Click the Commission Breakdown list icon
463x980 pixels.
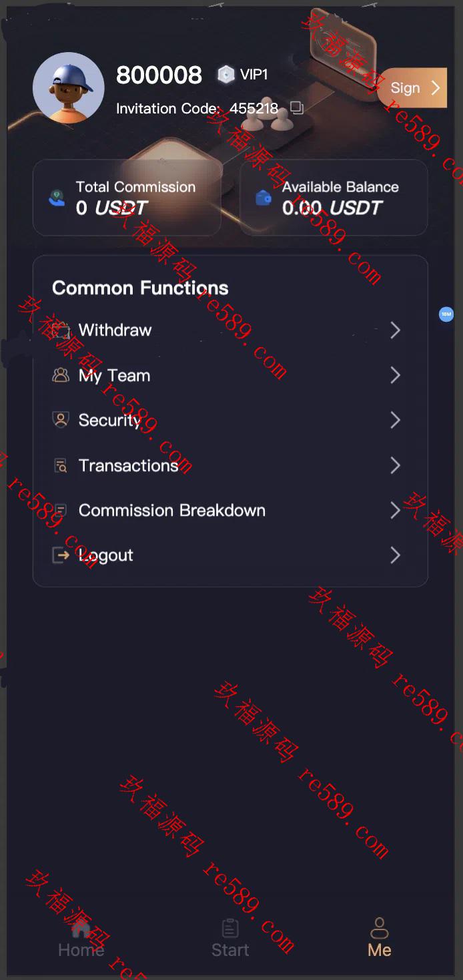(61, 511)
